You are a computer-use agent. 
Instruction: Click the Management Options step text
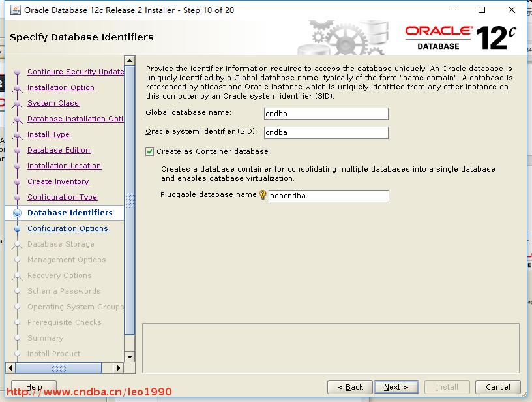tap(66, 260)
